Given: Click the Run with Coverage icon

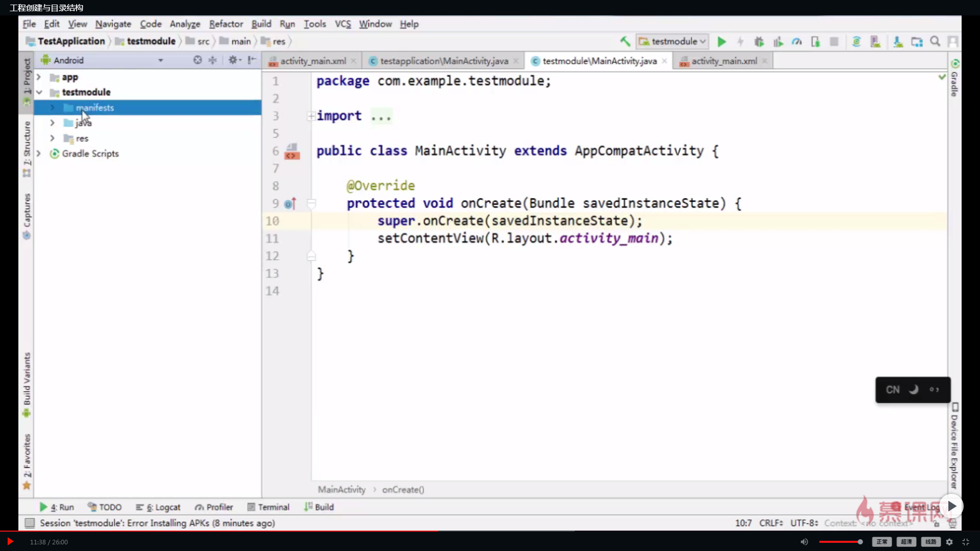Looking at the screenshot, I should [x=778, y=42].
